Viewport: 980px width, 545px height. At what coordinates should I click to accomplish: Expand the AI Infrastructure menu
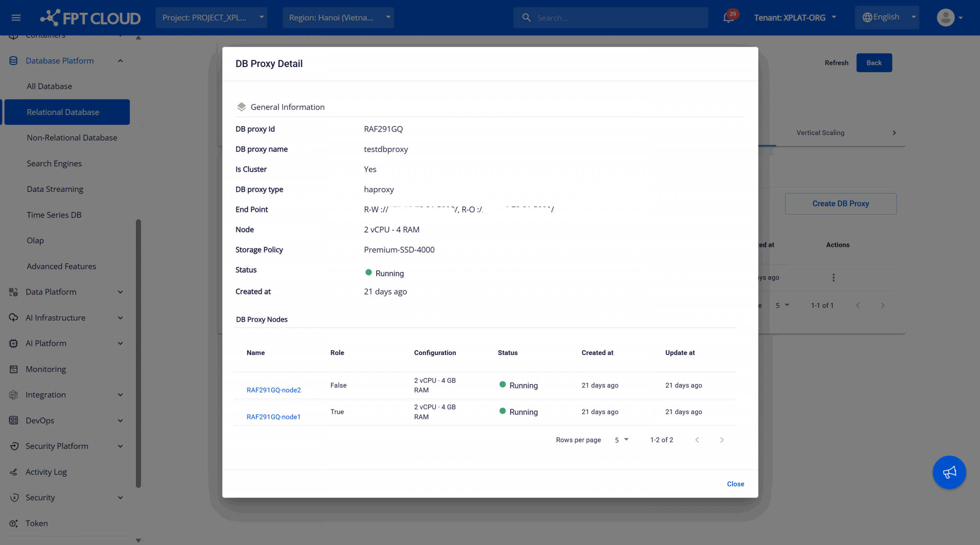120,318
